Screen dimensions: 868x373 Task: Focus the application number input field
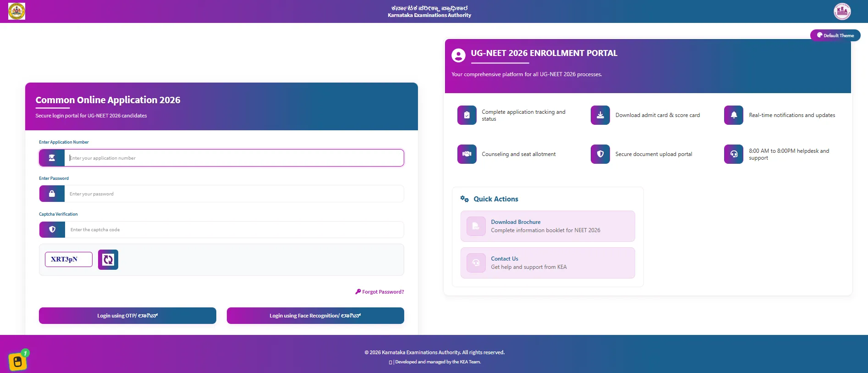(234, 158)
